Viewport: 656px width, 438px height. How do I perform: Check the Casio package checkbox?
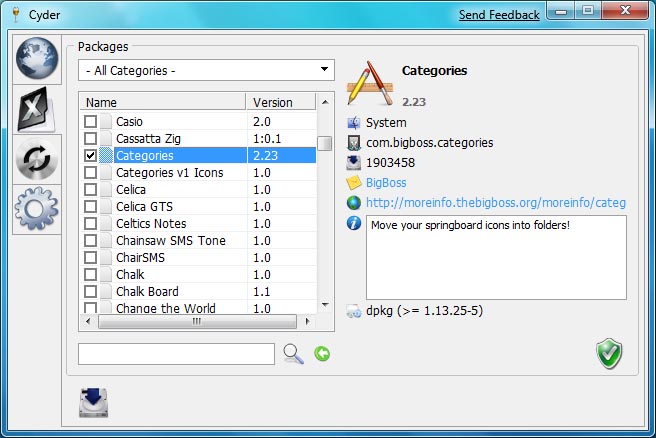click(90, 122)
